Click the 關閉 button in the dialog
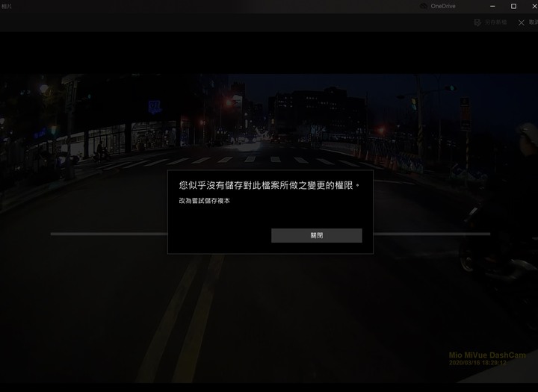538x392 pixels. click(x=316, y=236)
